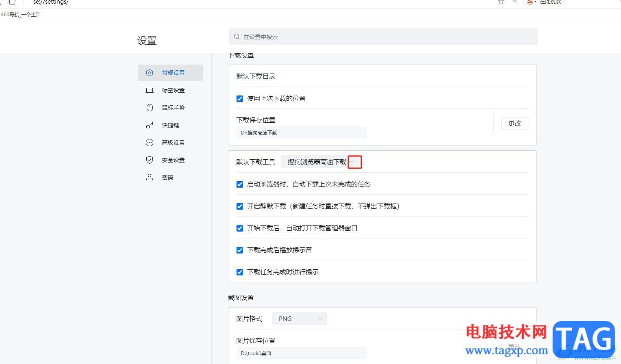Open 快捷键 settings page

[170, 125]
